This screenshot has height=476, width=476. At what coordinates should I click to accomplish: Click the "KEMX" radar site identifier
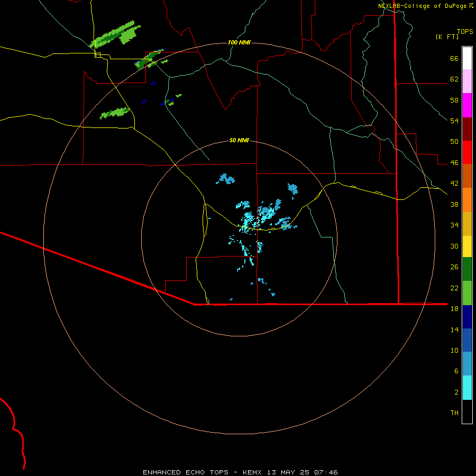point(253,472)
